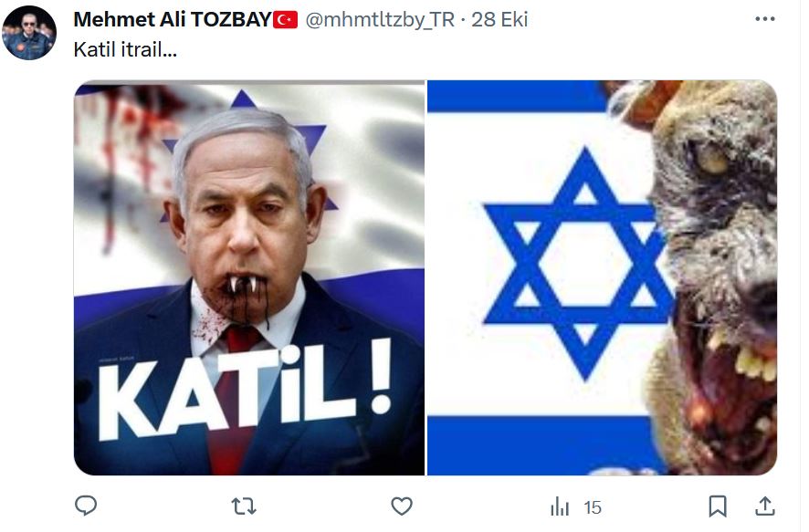
Task: Click the Turkish flag emoji beside the name
Action: coord(285,20)
